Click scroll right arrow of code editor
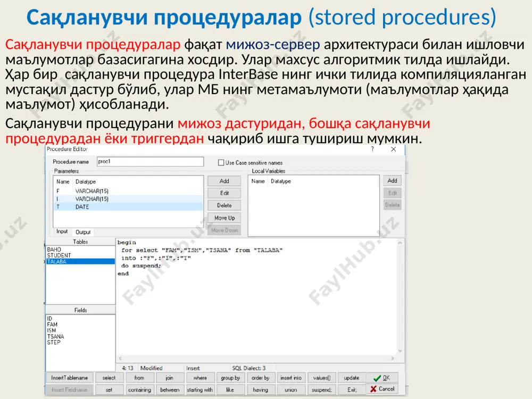Image resolution: width=532 pixels, height=399 pixels. coord(393,358)
